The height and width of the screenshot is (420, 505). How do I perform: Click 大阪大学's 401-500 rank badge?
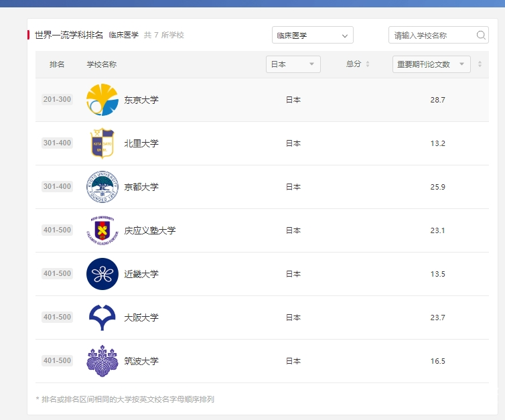(x=57, y=317)
